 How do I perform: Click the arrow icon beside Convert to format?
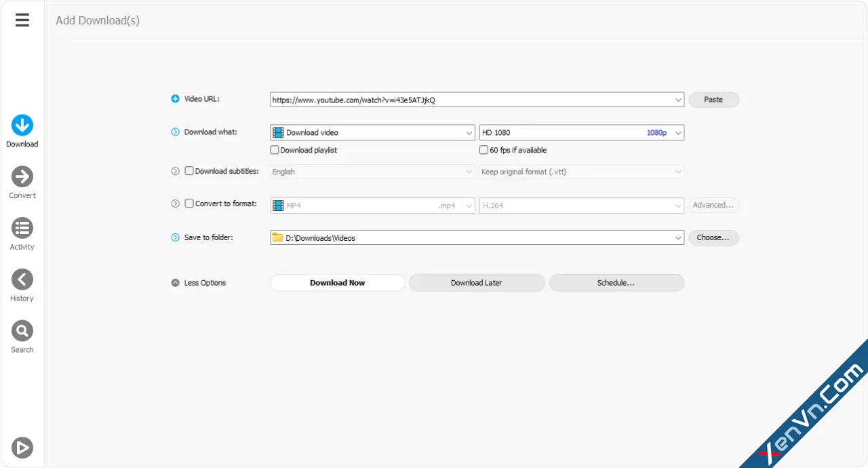coord(175,203)
